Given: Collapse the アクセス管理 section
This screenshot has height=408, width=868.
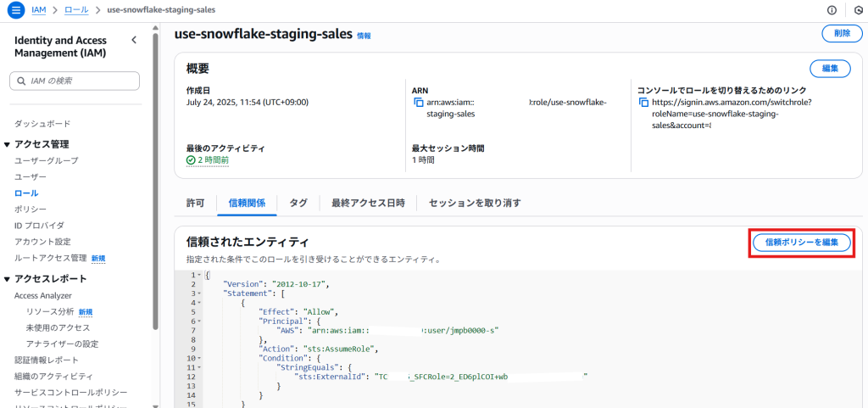Looking at the screenshot, I should tap(7, 144).
